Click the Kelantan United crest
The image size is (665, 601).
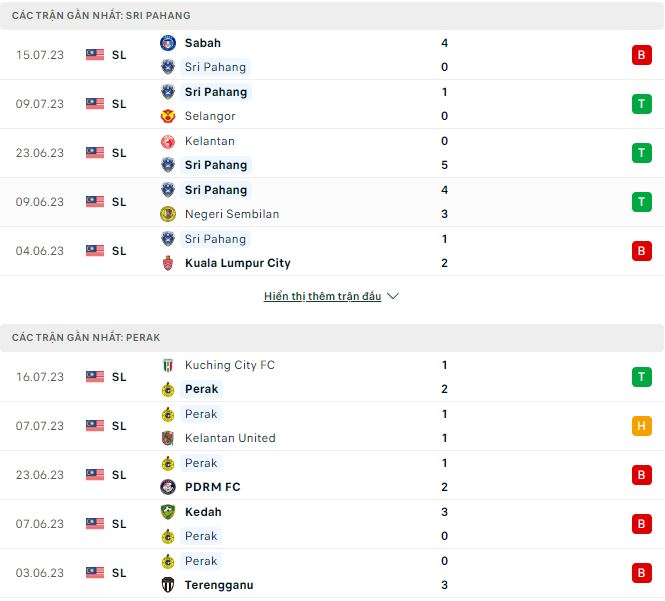point(168,438)
